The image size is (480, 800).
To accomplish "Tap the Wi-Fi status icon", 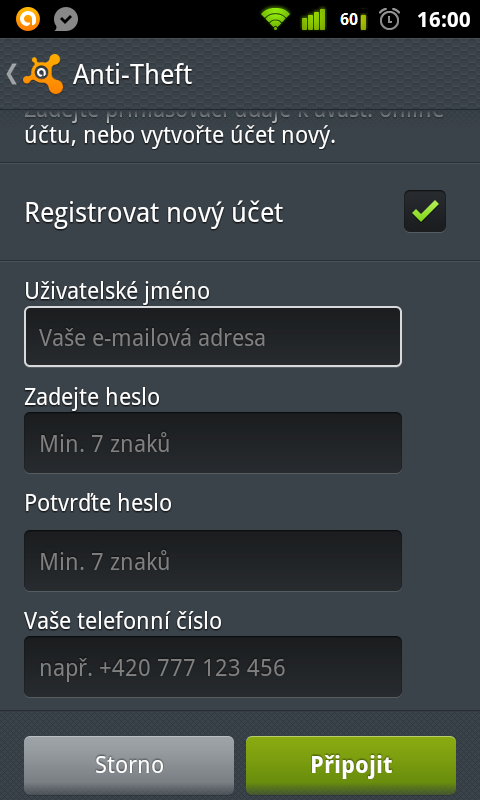I will [275, 19].
